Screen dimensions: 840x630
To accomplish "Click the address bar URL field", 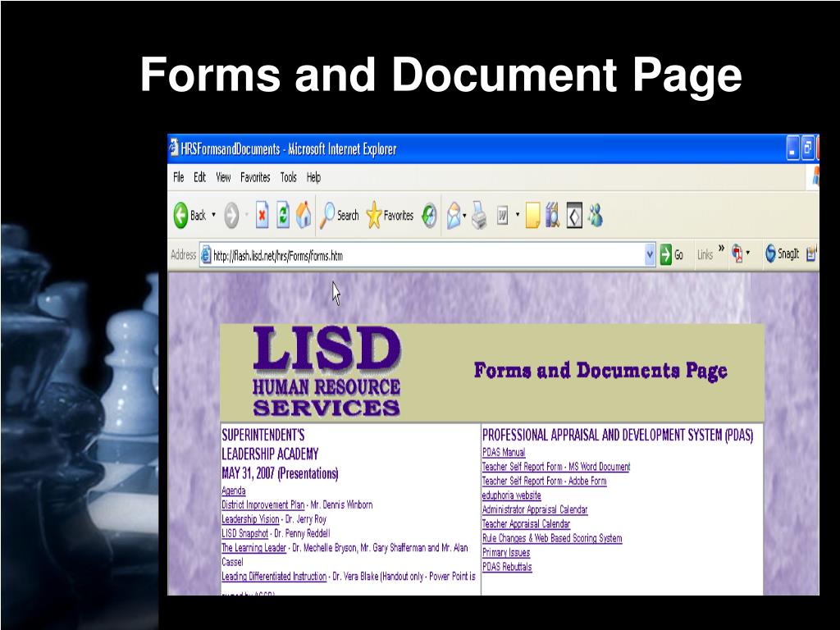I will (427, 256).
